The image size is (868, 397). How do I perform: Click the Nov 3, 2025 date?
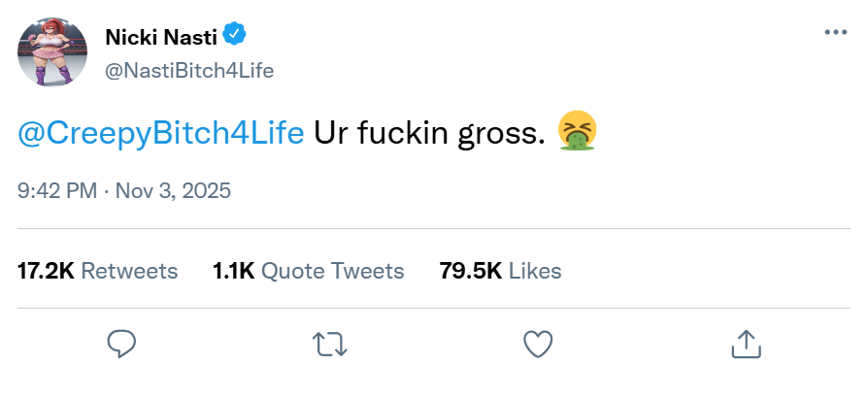click(173, 189)
